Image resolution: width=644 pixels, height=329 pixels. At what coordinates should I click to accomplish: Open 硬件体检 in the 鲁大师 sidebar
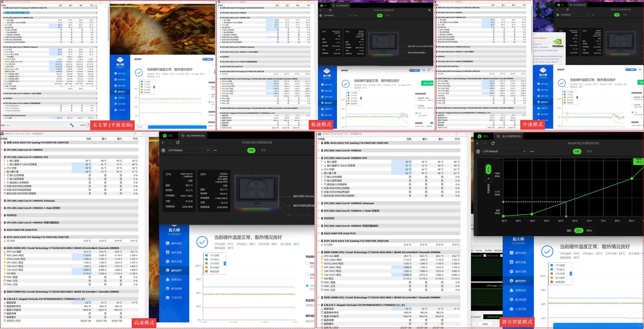[174, 243]
